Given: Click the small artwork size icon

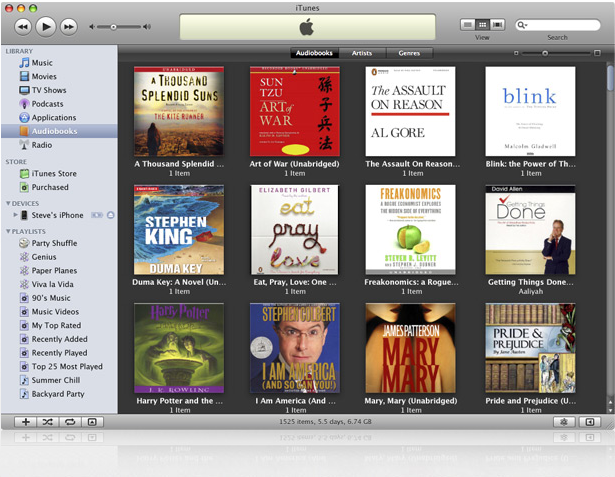Looking at the screenshot, I should [516, 53].
